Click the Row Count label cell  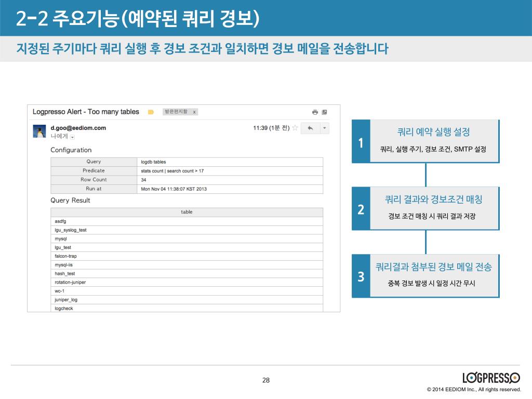(94, 180)
